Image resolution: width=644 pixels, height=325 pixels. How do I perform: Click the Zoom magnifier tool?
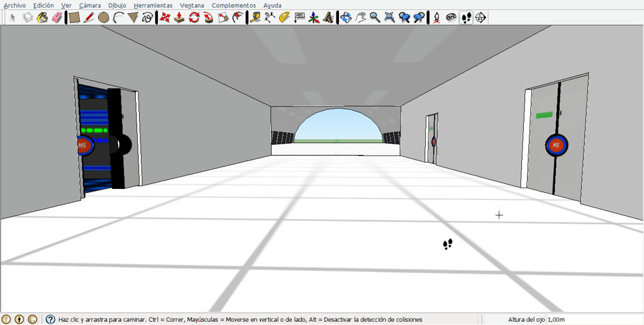(x=375, y=18)
